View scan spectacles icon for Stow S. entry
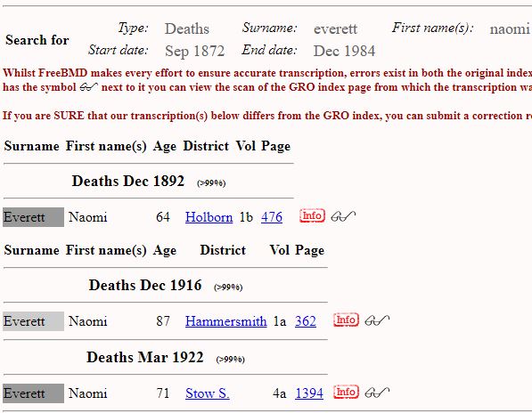The image size is (532, 413). pos(377,393)
